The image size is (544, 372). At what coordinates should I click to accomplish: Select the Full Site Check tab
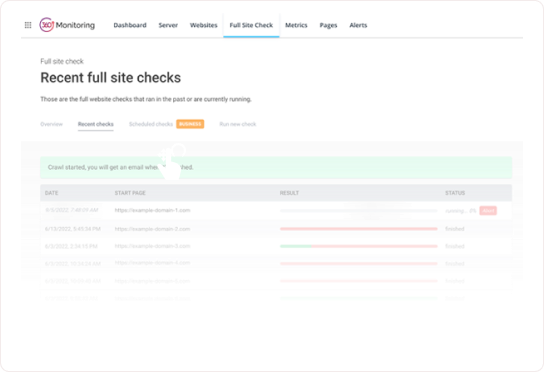click(x=251, y=25)
